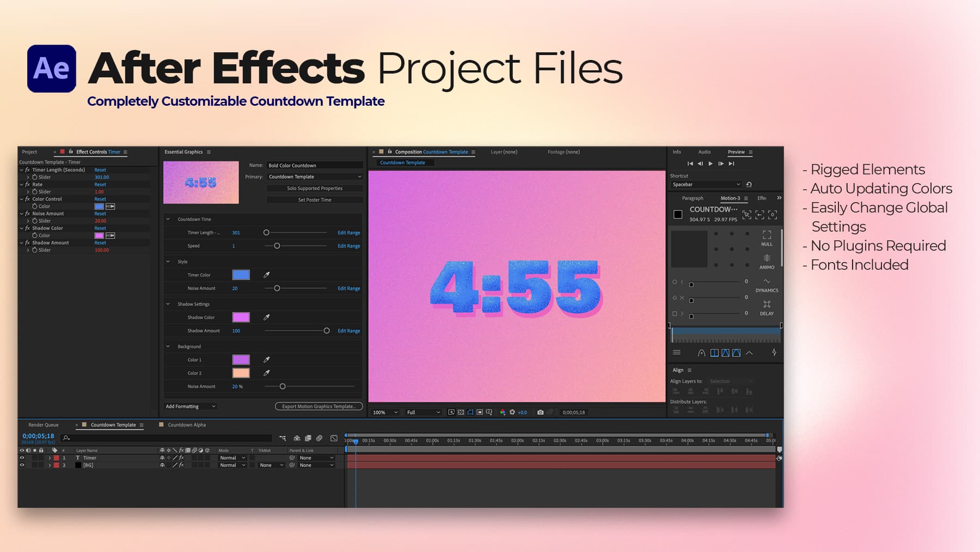Click the lightning bolt icon in Motion-3

[774, 353]
